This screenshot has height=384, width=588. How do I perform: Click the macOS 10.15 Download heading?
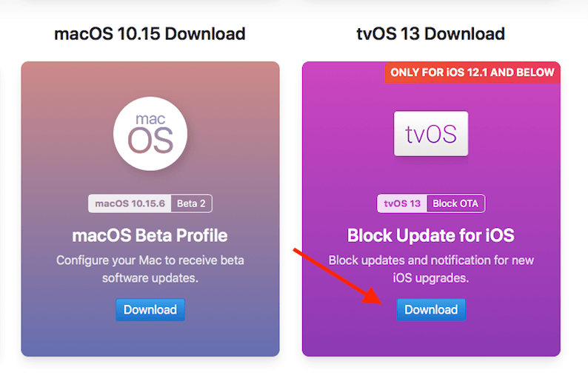coord(150,34)
